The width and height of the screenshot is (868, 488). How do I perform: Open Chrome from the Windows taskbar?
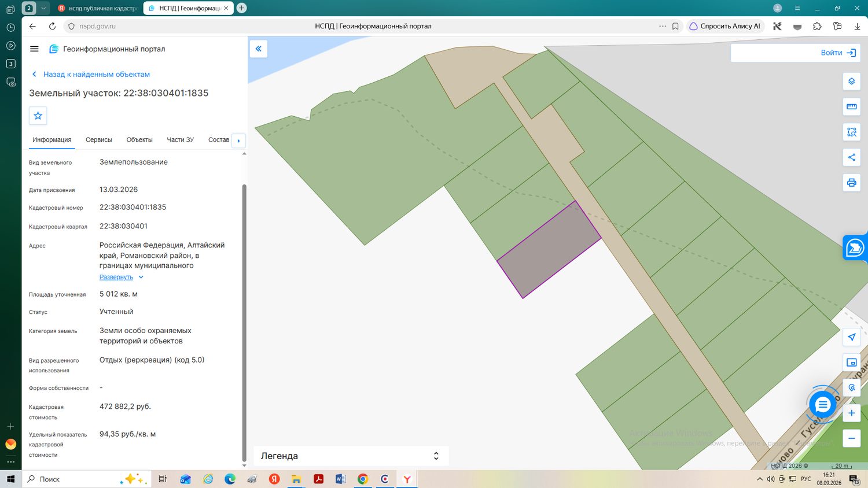pyautogui.click(x=363, y=479)
